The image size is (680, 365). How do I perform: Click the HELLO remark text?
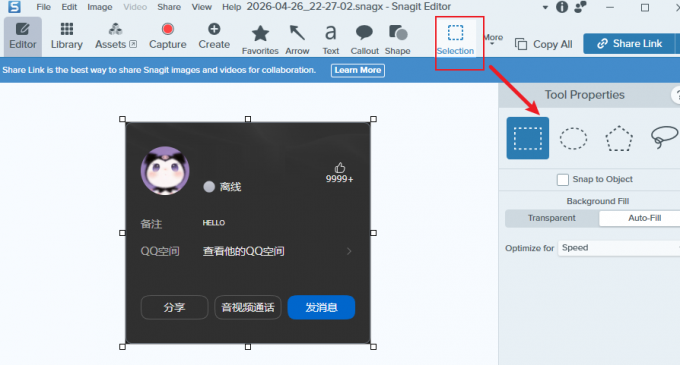pos(214,223)
